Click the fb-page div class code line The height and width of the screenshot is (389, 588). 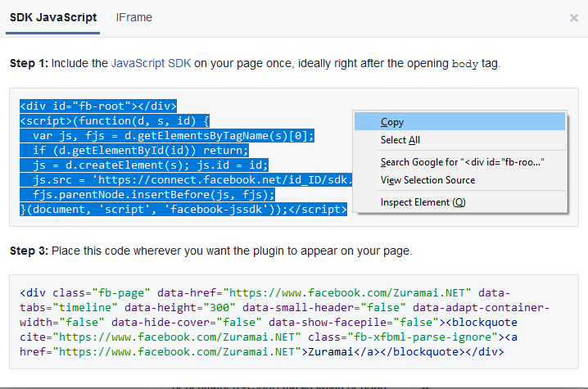(265, 292)
